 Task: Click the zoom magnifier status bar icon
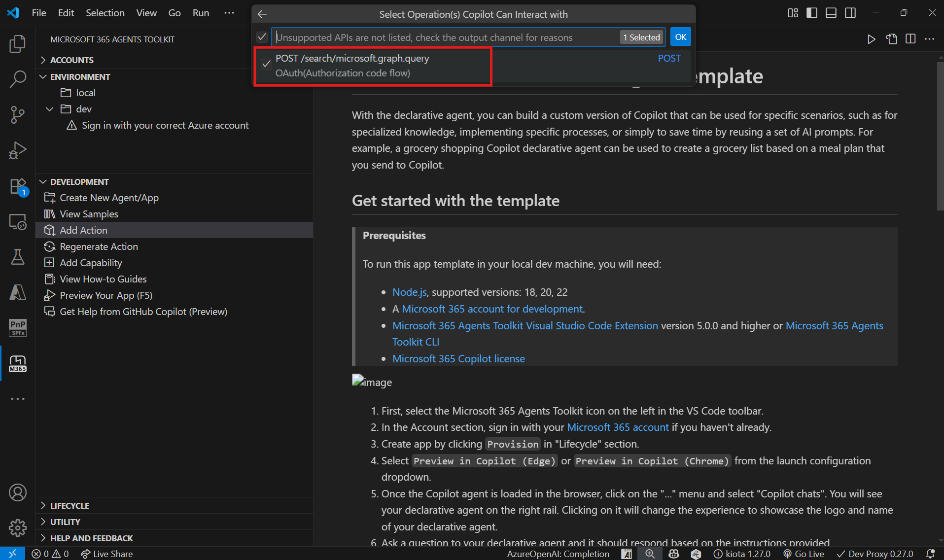tap(650, 554)
